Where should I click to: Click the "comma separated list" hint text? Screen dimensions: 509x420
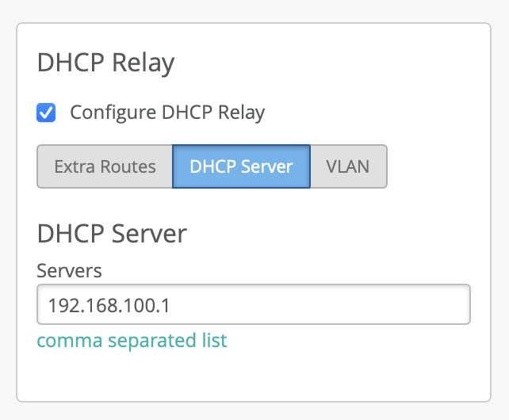pos(132,341)
